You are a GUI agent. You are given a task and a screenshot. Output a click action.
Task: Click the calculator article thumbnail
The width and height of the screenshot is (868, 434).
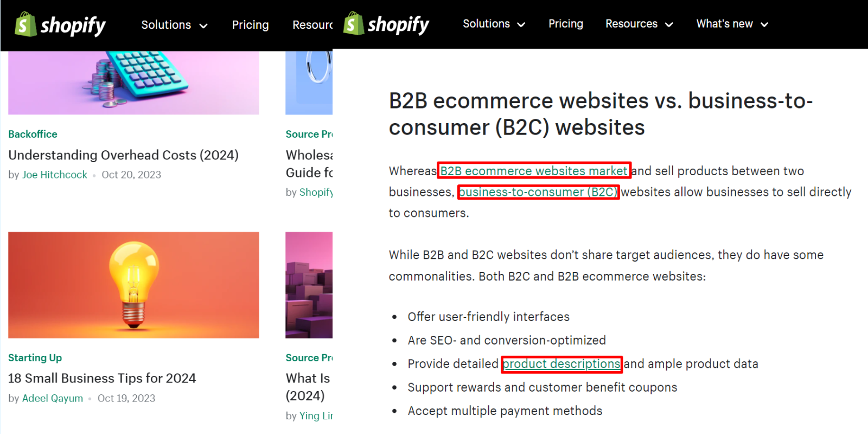pyautogui.click(x=133, y=82)
